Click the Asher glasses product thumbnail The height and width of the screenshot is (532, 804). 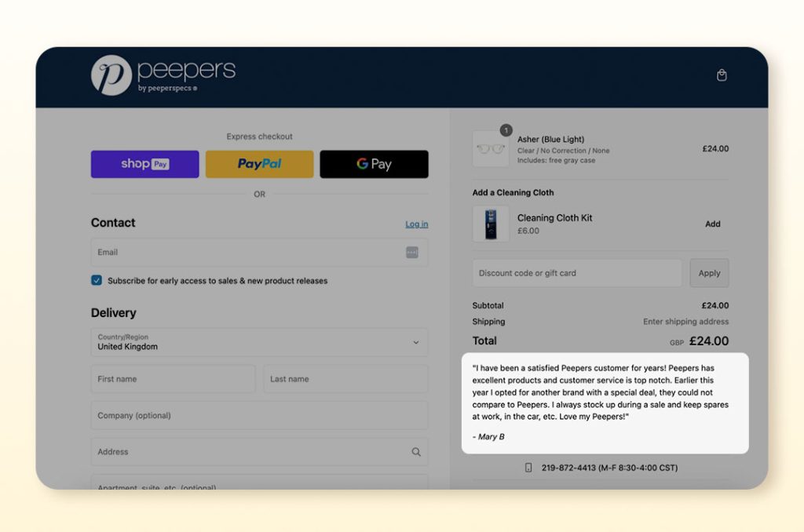click(x=491, y=148)
